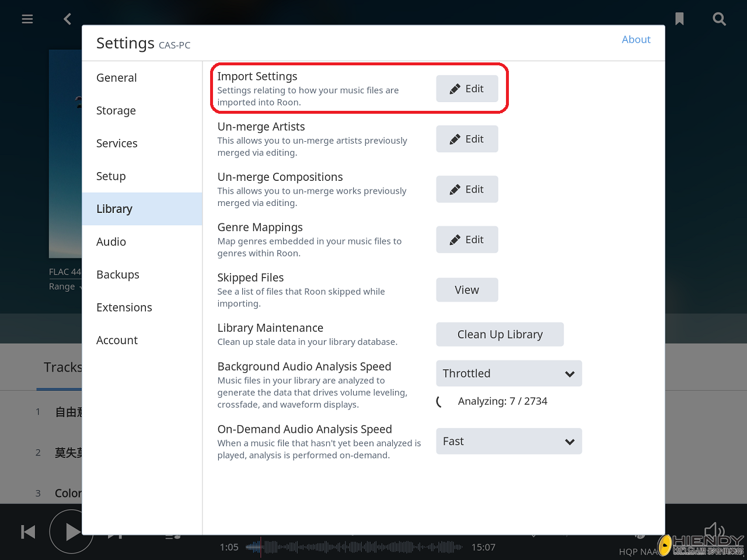Open the About link
The height and width of the screenshot is (560, 747).
coord(636,40)
